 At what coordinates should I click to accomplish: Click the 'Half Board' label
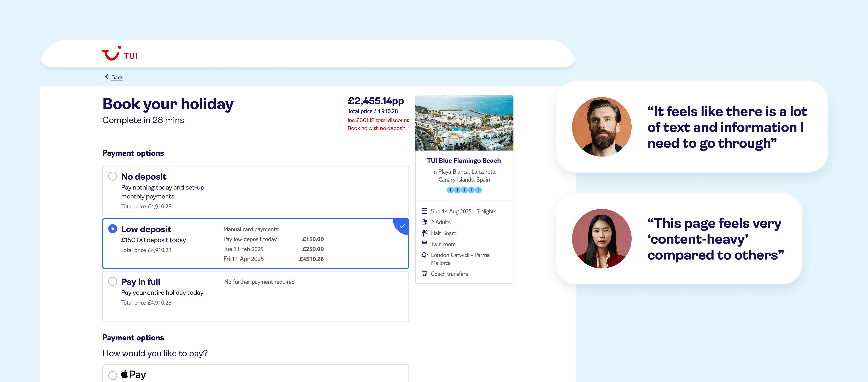[443, 233]
